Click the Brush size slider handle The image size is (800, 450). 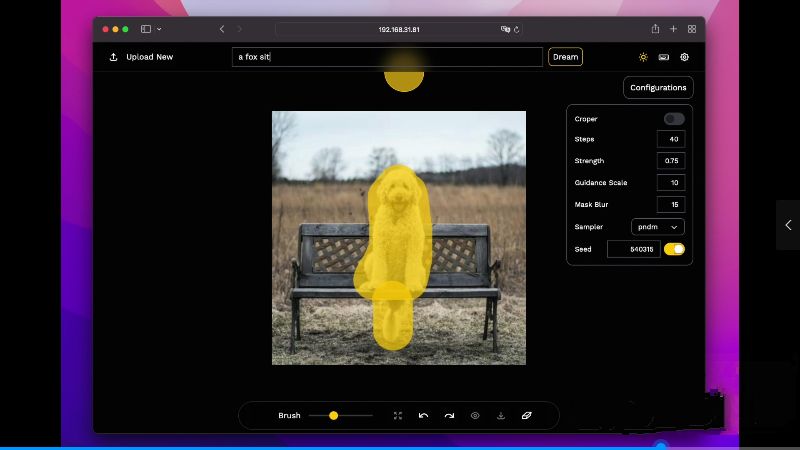(333, 415)
